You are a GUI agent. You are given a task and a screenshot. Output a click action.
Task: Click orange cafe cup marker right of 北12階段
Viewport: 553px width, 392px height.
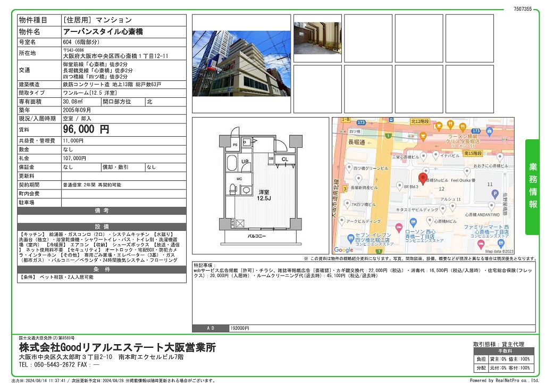pyautogui.click(x=438, y=126)
